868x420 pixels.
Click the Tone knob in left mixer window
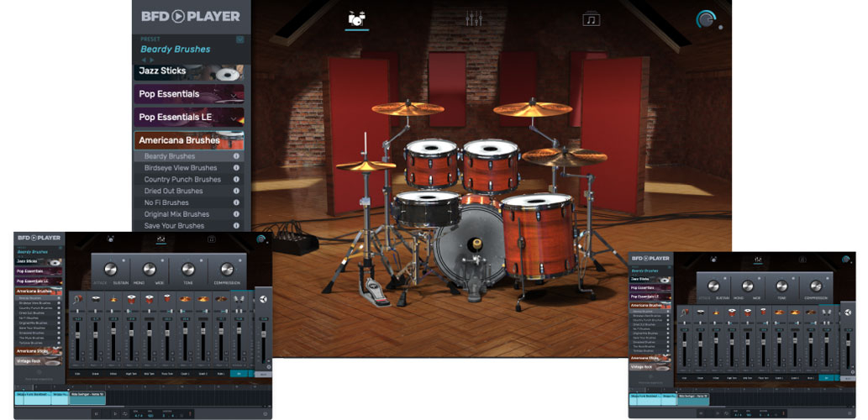tap(187, 270)
